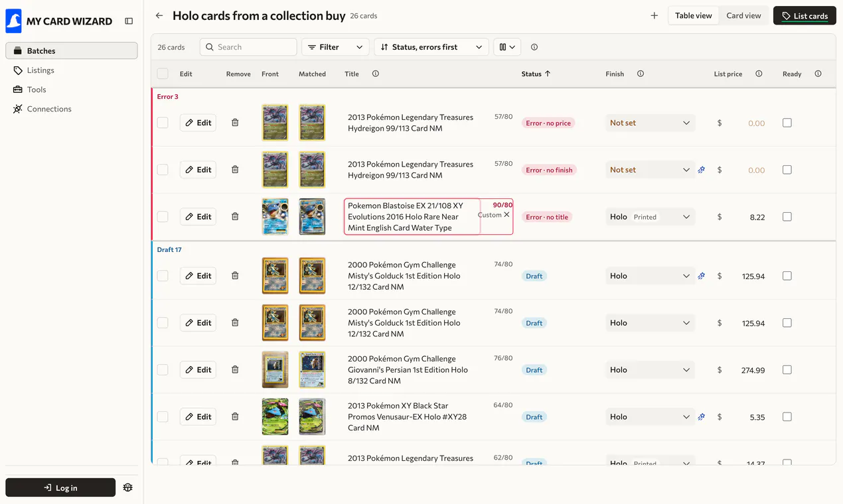The width and height of the screenshot is (843, 504).
Task: Click the Log in button
Action: [60, 487]
